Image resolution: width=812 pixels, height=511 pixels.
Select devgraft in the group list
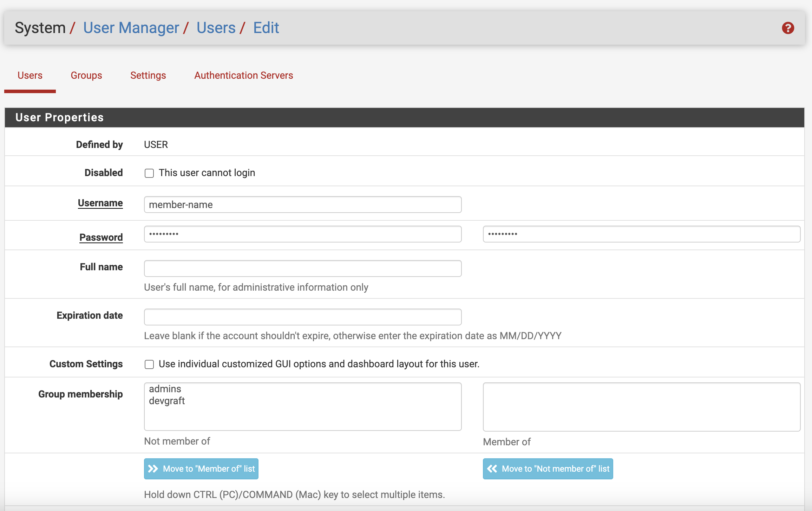[167, 401]
